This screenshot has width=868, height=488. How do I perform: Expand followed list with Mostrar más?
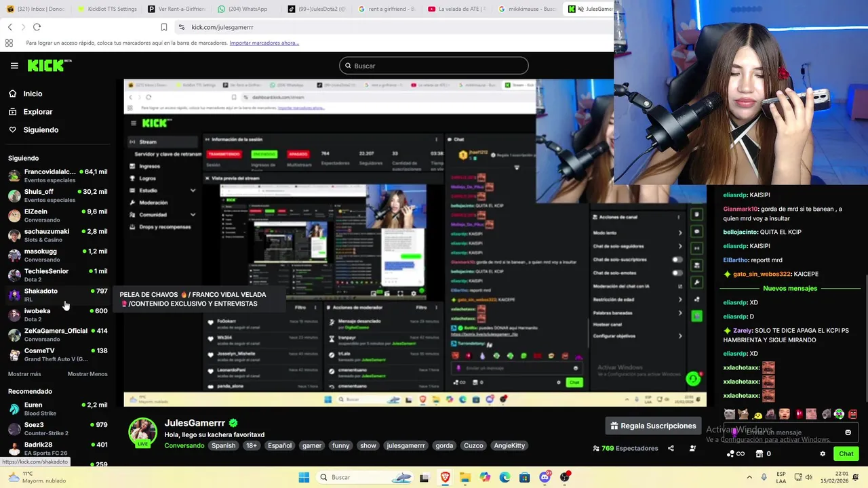(x=24, y=374)
